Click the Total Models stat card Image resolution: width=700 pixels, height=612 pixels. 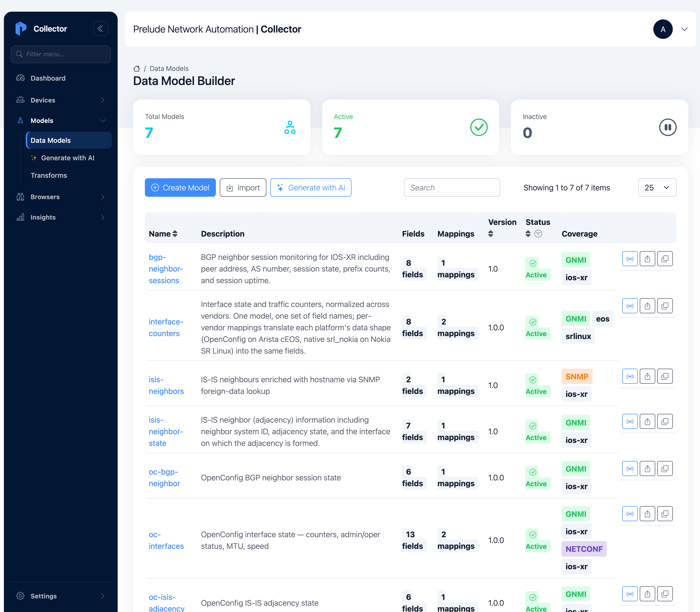(x=222, y=127)
